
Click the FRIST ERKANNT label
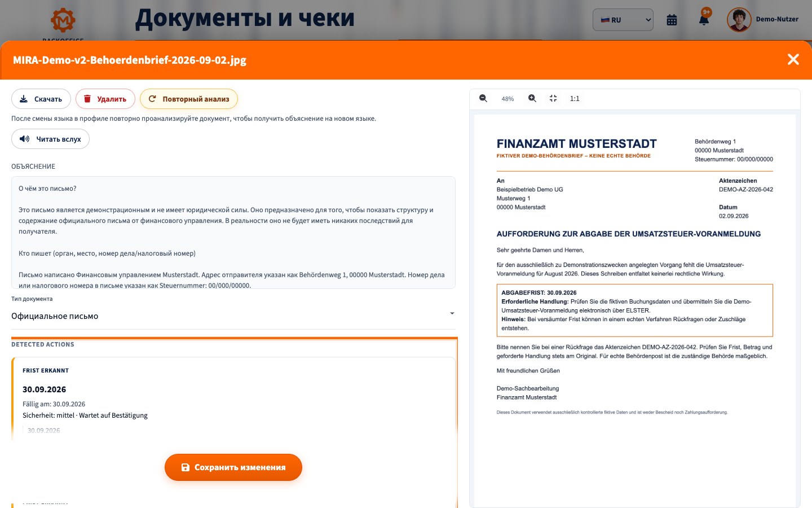46,371
